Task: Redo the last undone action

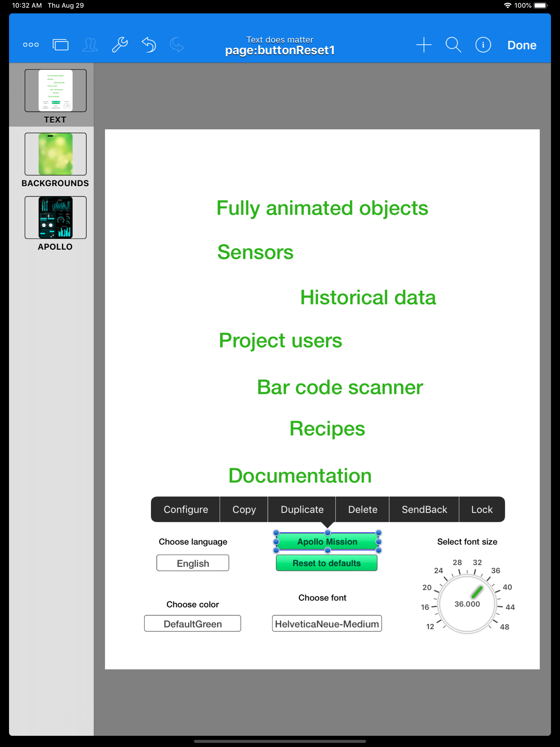Action: [x=177, y=45]
